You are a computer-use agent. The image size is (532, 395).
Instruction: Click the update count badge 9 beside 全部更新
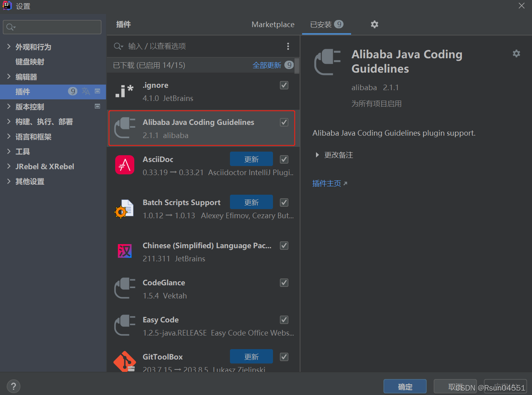coord(289,65)
